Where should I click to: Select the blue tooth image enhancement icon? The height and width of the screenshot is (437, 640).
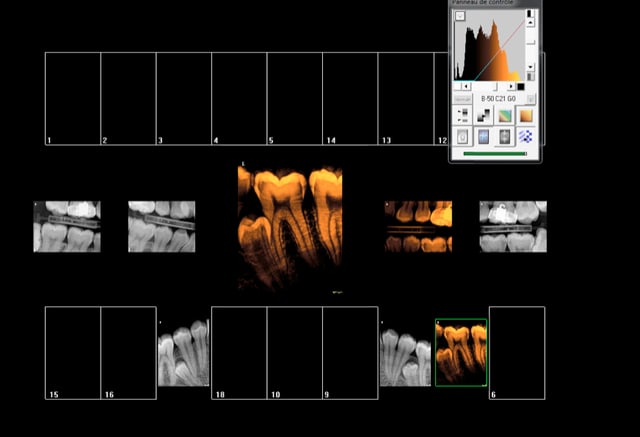(x=484, y=136)
